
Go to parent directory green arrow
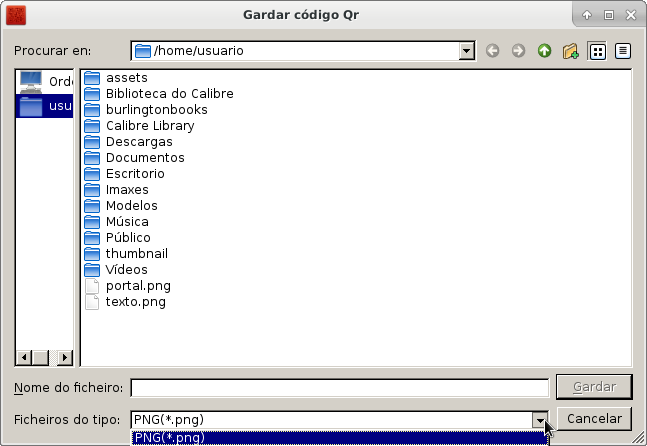click(x=545, y=51)
